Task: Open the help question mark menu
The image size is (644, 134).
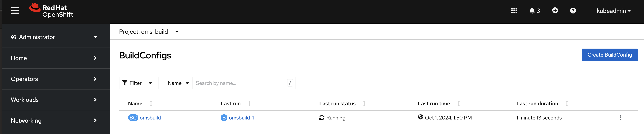Action: [x=573, y=11]
